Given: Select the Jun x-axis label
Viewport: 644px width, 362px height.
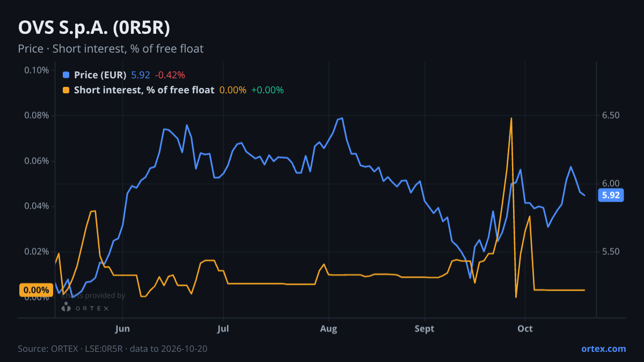Looking at the screenshot, I should (x=123, y=328).
